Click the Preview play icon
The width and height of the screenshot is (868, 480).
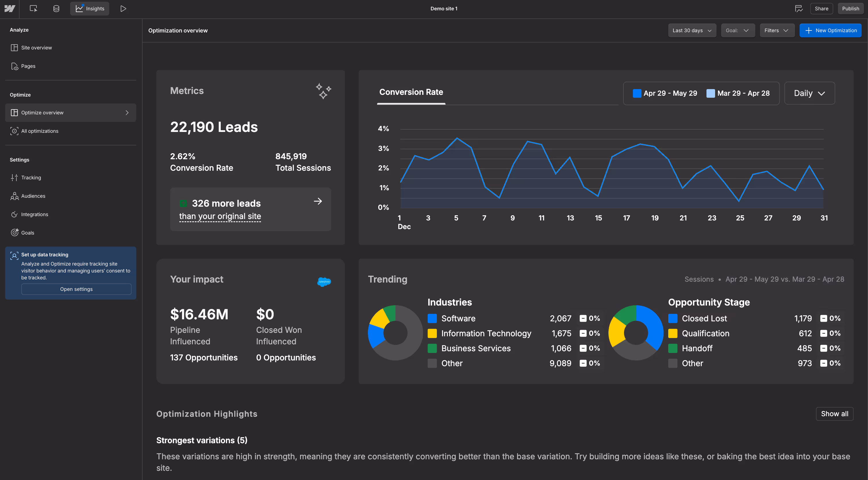[x=123, y=9]
